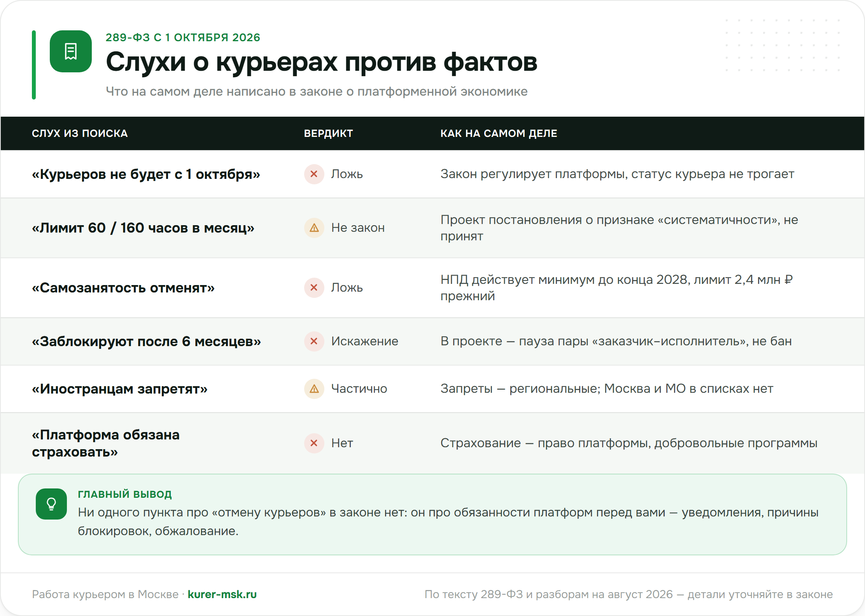Click the «ВЕРДИКТ» column header

(328, 133)
